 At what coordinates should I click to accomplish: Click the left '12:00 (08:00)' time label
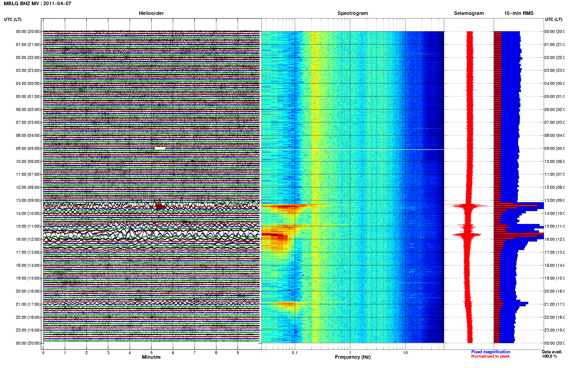click(x=28, y=187)
